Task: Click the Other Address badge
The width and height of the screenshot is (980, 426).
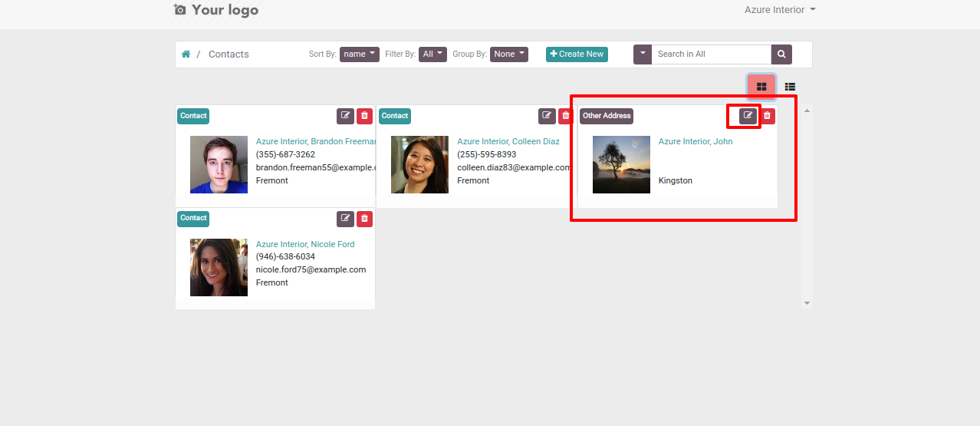Action: [607, 116]
